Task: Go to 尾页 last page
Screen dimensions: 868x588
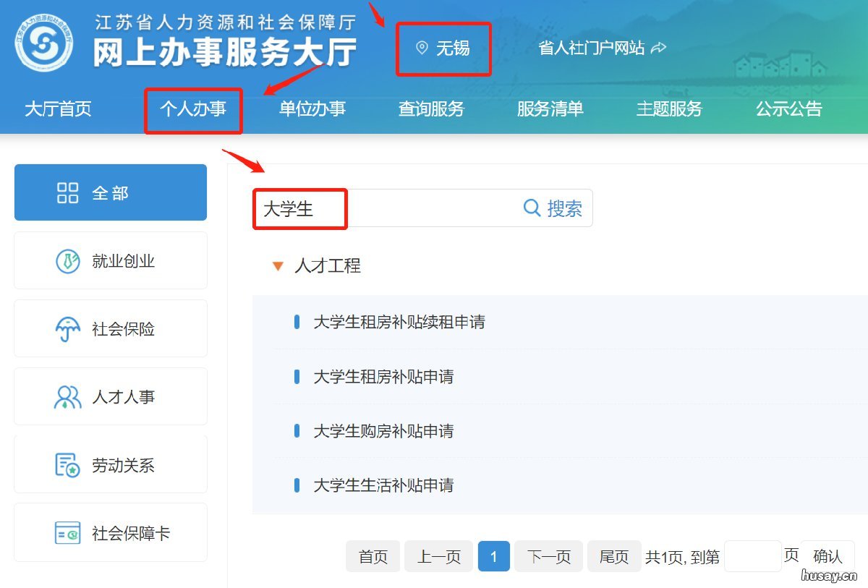Action: (x=614, y=556)
